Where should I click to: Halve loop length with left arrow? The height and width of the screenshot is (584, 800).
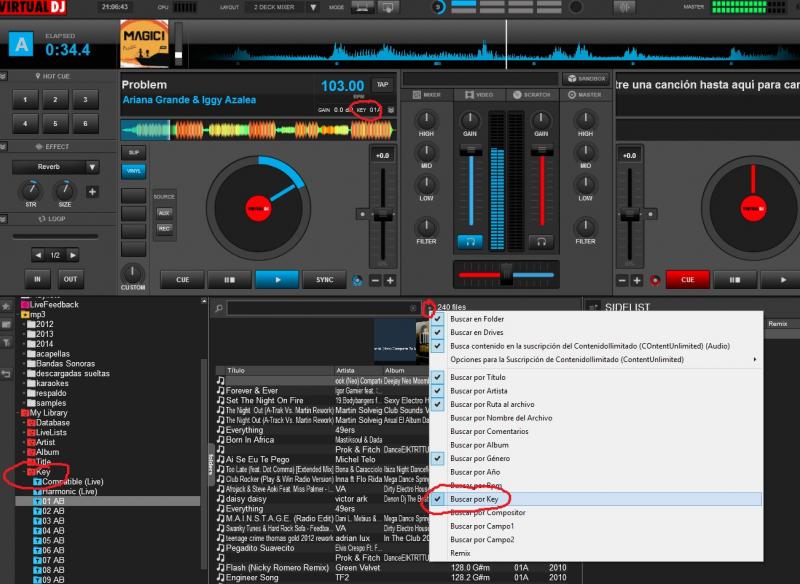(x=37, y=255)
